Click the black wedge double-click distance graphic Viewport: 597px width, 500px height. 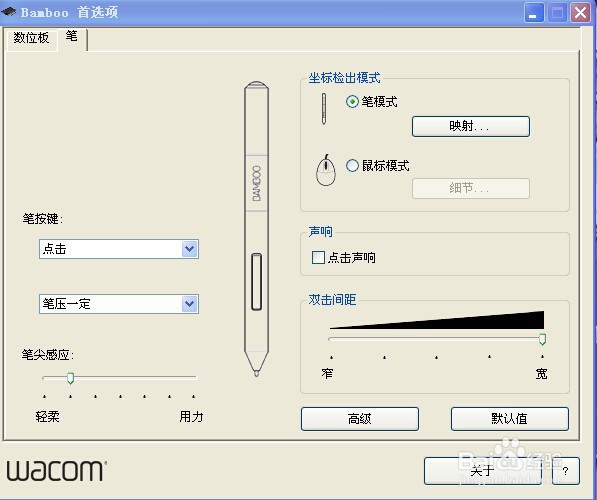click(x=437, y=320)
